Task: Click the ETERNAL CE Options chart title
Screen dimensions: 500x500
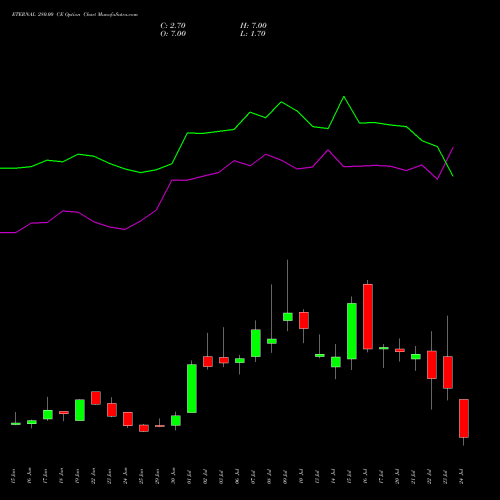Action: tap(75, 15)
